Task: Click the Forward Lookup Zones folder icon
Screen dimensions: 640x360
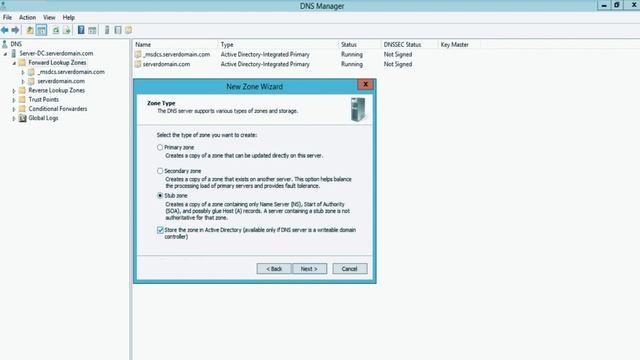Action: (x=22, y=62)
